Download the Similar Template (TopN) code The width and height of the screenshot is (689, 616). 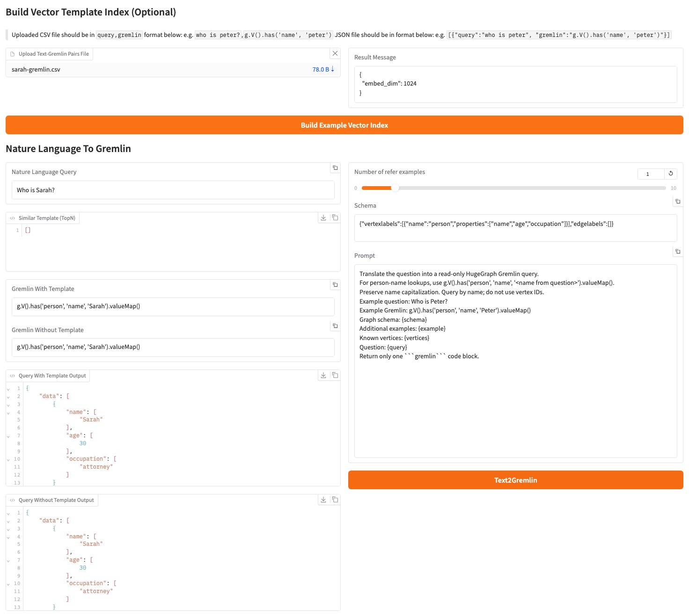point(323,217)
